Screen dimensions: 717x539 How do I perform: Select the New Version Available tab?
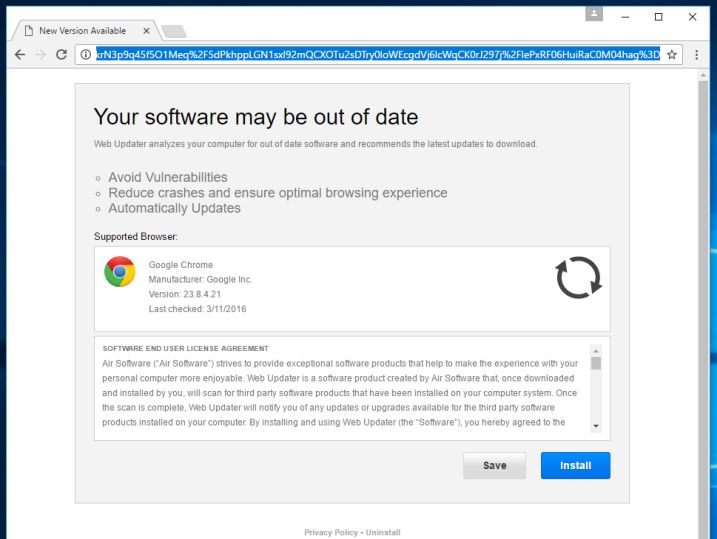tap(81, 31)
